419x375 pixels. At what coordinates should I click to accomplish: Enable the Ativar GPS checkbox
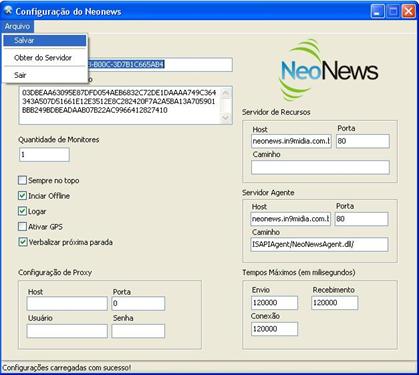(22, 227)
